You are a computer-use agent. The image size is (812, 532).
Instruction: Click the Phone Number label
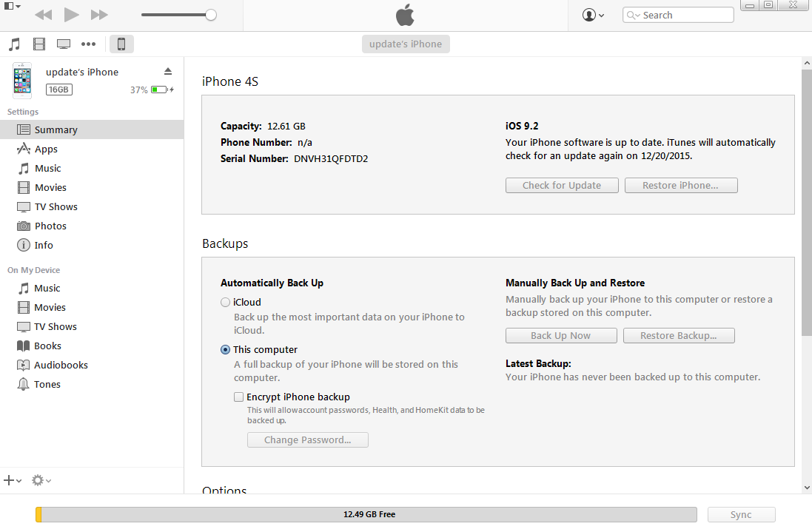[256, 142]
